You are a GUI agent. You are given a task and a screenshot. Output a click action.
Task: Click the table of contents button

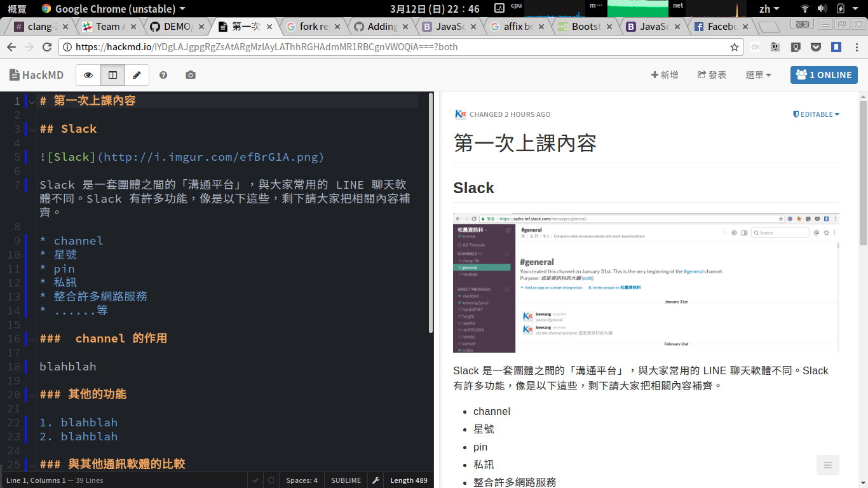click(828, 465)
